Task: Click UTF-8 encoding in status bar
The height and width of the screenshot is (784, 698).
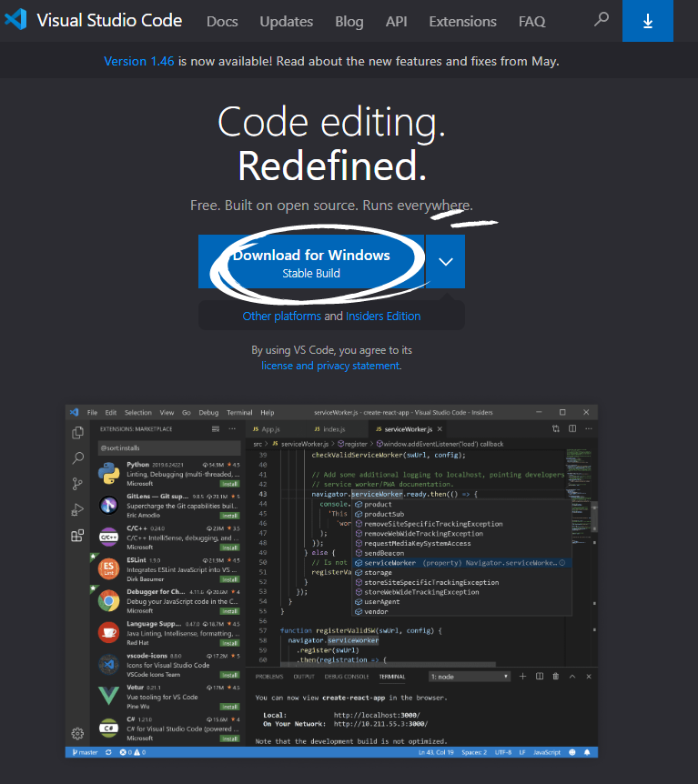Action: 503,752
